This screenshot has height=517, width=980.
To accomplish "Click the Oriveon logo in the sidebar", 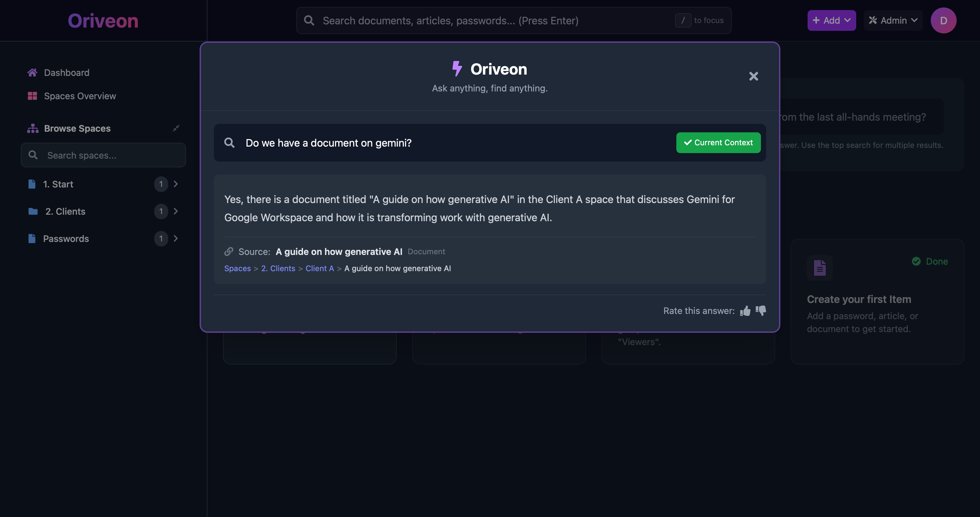I will pos(103,20).
